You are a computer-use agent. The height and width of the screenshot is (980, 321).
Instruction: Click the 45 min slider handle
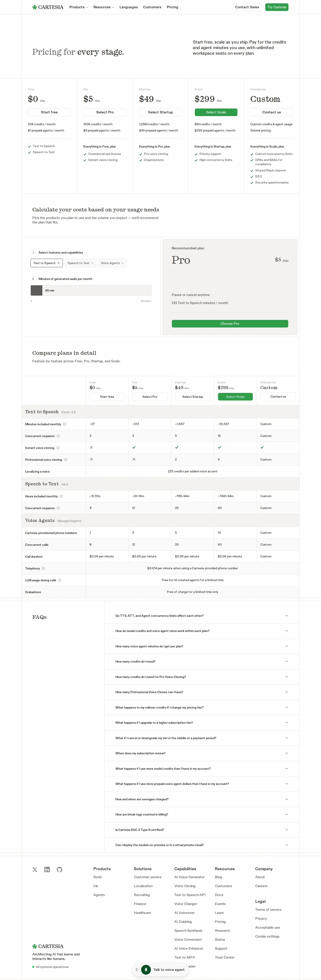pos(37,290)
